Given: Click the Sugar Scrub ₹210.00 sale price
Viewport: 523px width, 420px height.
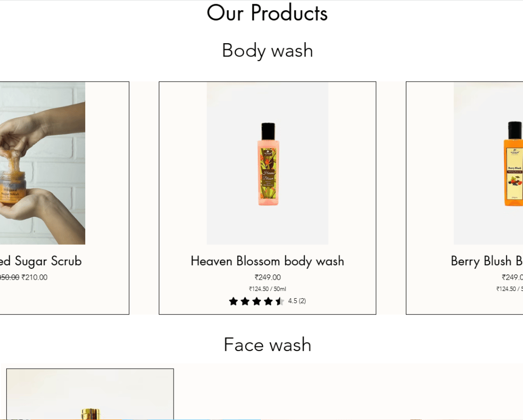Looking at the screenshot, I should coord(34,278).
